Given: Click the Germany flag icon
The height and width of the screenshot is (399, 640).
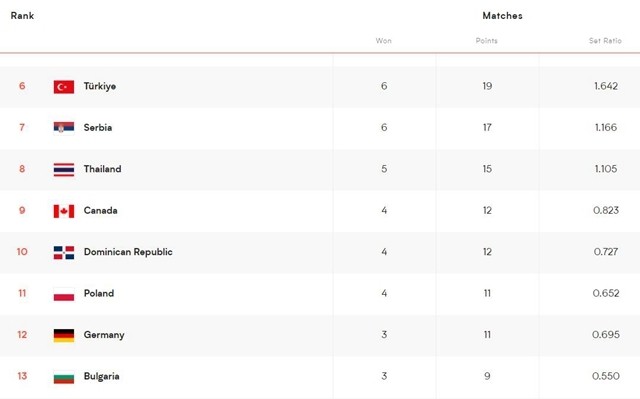Looking at the screenshot, I should (64, 335).
